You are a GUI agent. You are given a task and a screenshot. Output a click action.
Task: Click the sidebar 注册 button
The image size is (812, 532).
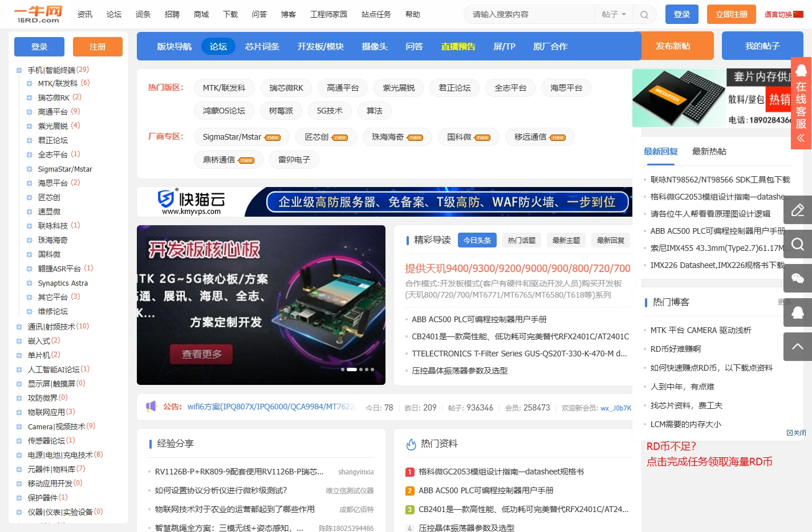pos(98,47)
